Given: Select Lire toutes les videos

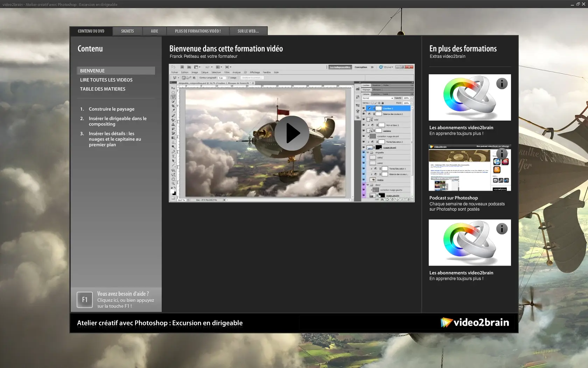Looking at the screenshot, I should [x=106, y=80].
